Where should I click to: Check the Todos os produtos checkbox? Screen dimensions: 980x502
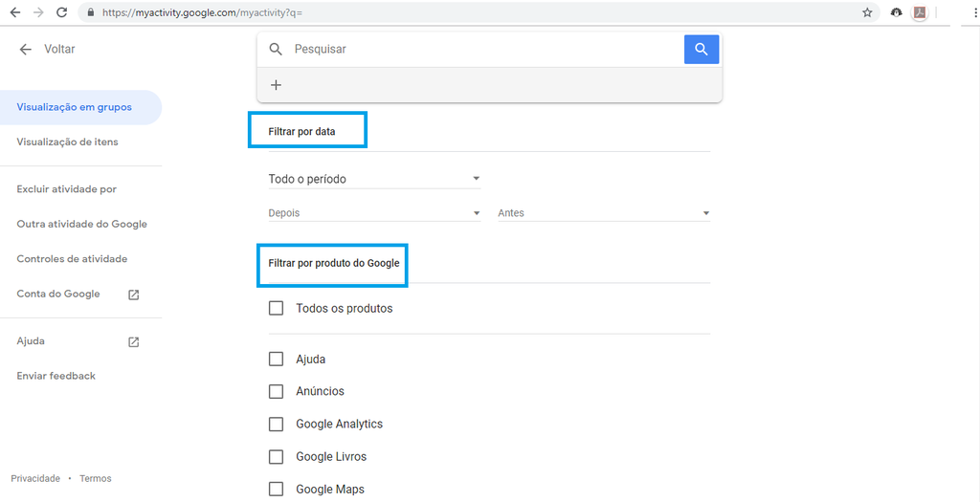276,308
